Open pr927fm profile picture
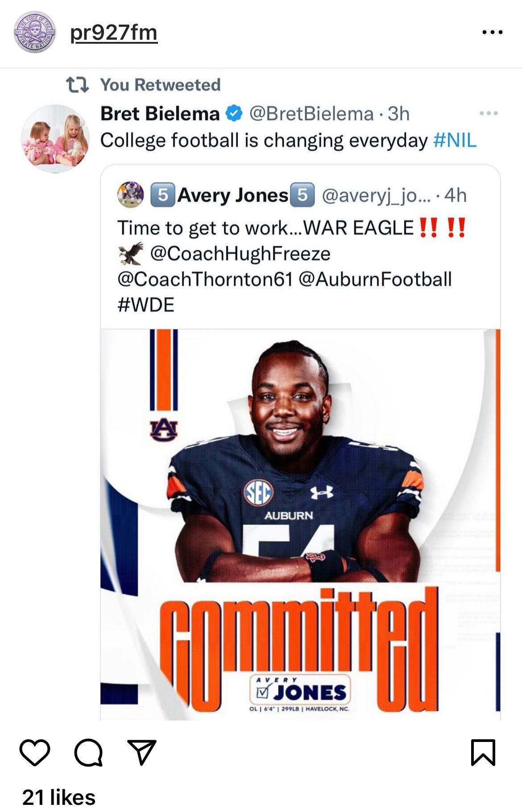Screen dimensions: 522x812 click(x=35, y=32)
